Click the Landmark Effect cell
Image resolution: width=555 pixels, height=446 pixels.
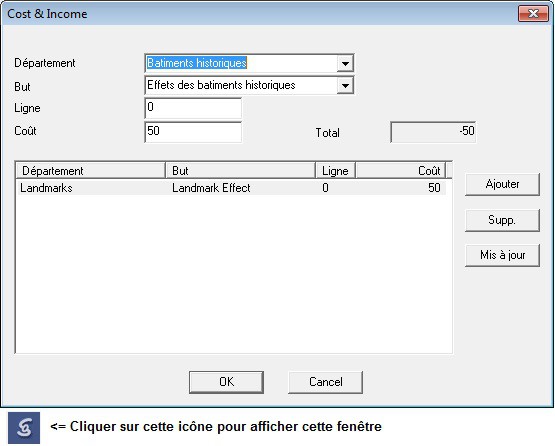pos(211,188)
